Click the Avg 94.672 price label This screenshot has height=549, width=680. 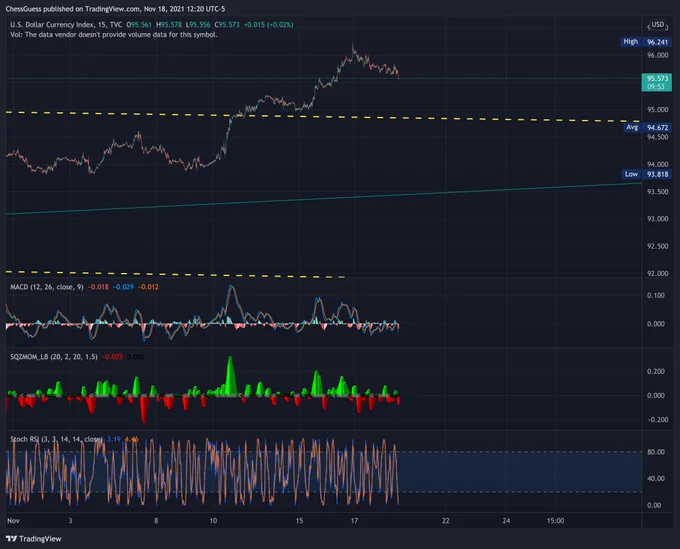(x=647, y=127)
